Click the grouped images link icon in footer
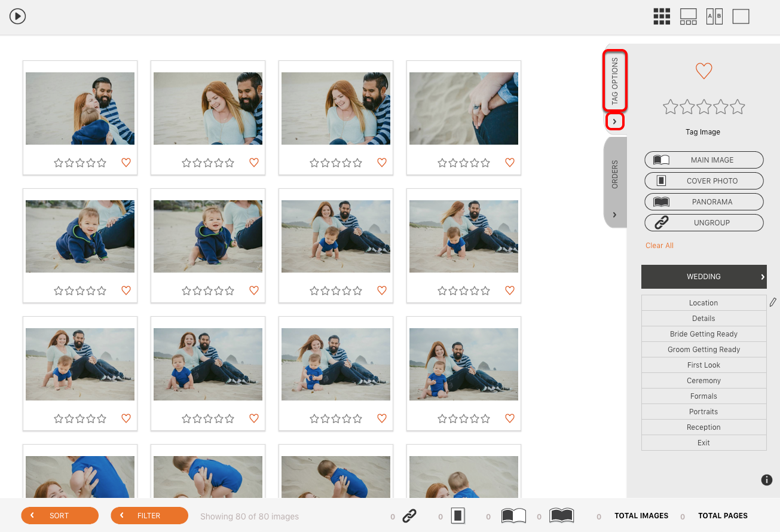The image size is (780, 532). coord(409,516)
